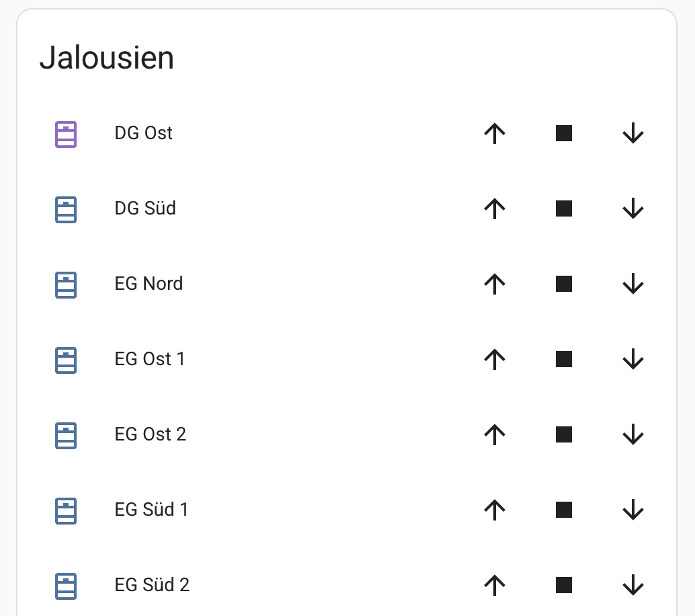Lower the EG Ost 2 blind
695x616 pixels.
click(x=633, y=435)
